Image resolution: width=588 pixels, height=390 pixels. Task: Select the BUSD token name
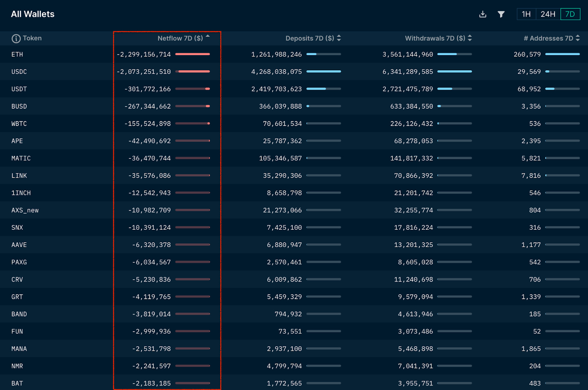[x=19, y=106]
